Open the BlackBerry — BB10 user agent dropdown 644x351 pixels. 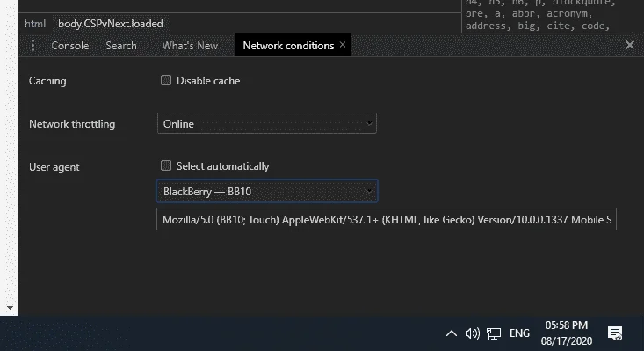[x=267, y=191]
